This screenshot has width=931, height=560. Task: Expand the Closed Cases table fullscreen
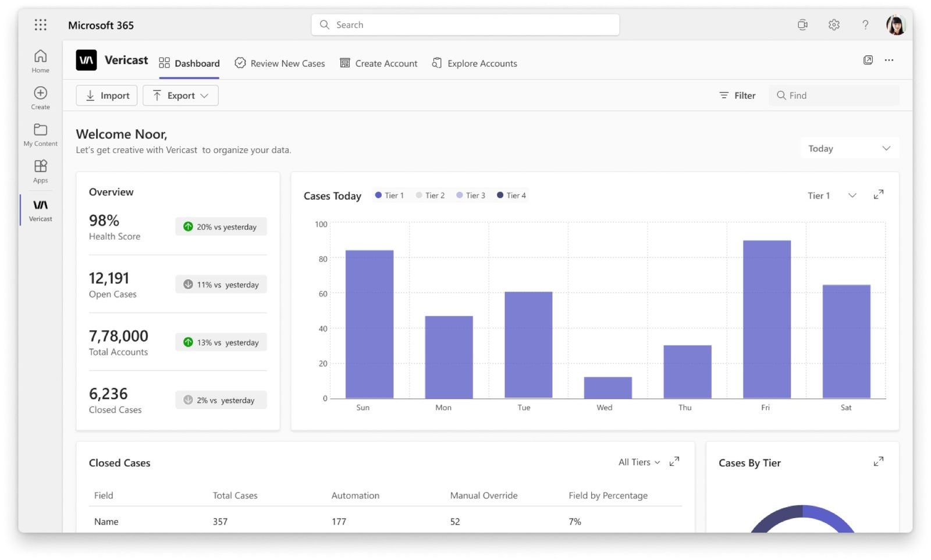click(x=674, y=462)
